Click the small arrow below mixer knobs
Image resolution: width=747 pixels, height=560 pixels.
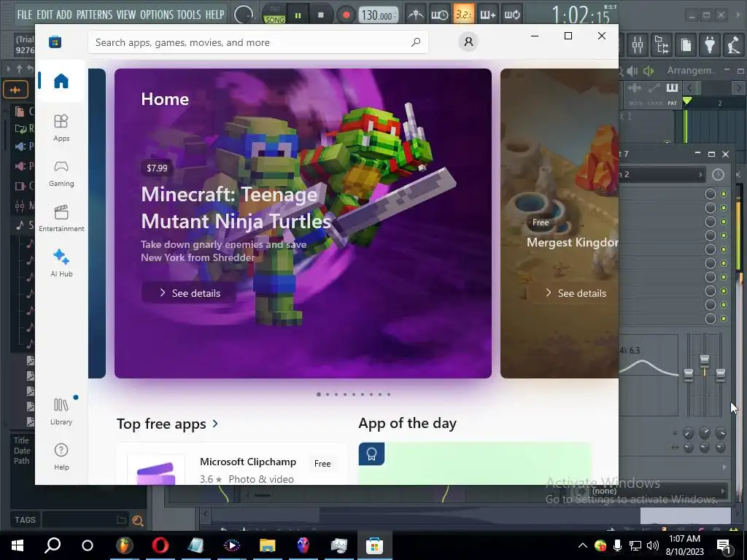tap(724, 467)
